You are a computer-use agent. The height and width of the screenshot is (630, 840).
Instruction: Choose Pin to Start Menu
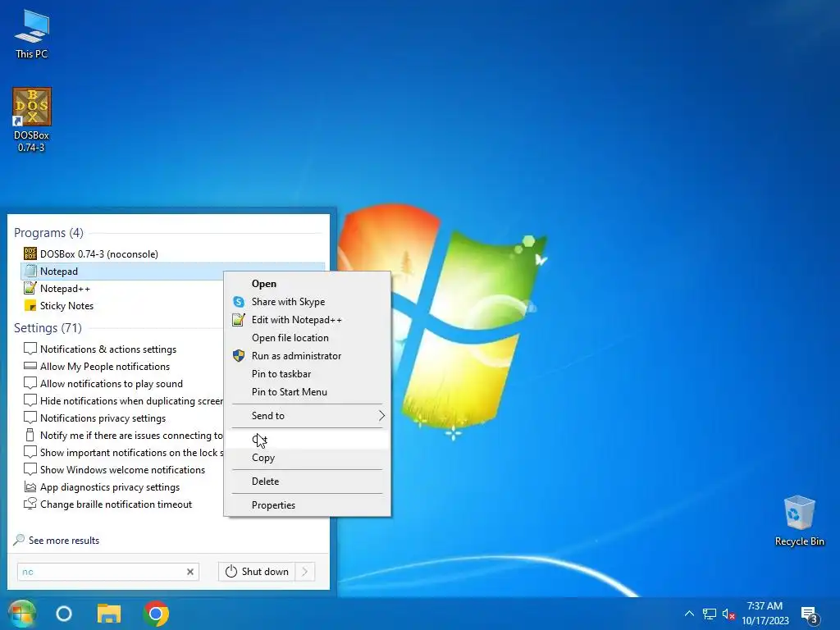(308, 391)
